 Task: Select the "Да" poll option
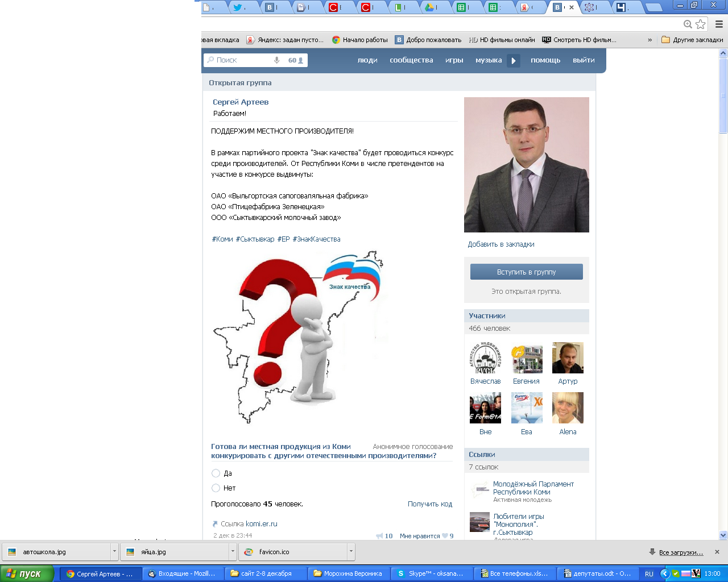point(216,473)
